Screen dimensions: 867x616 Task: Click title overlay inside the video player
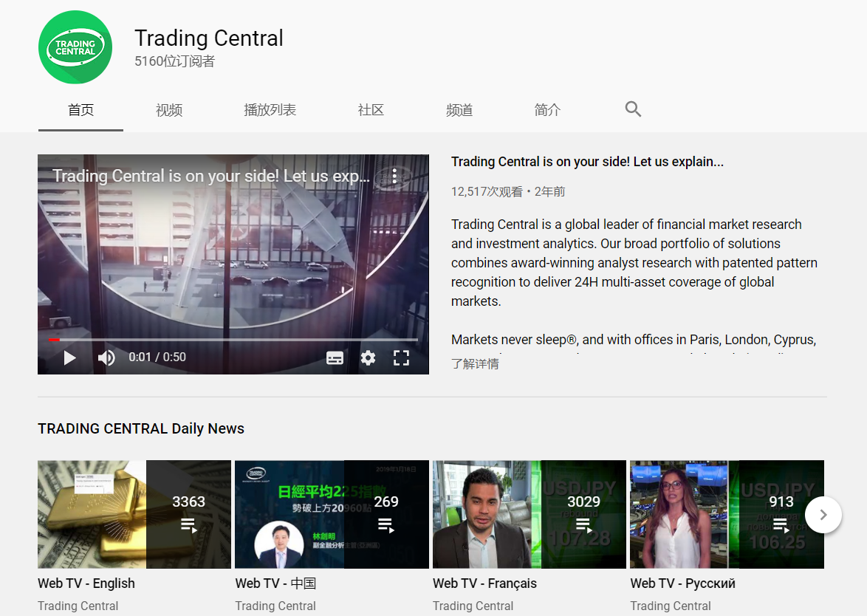[x=211, y=176]
